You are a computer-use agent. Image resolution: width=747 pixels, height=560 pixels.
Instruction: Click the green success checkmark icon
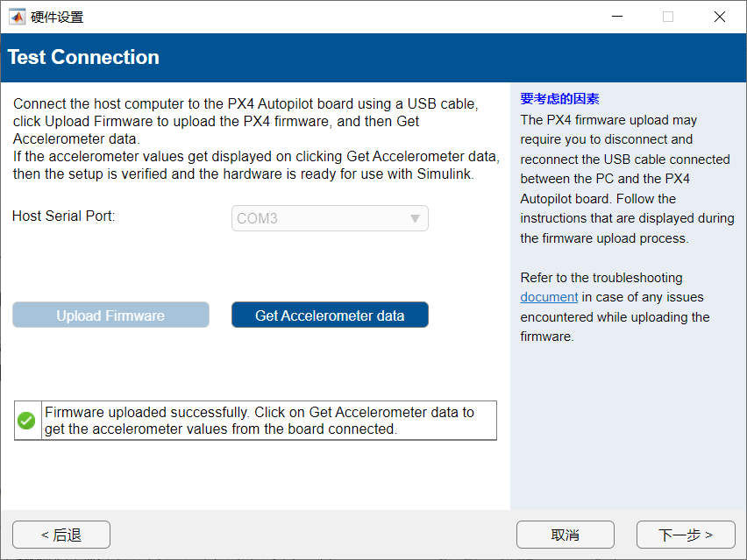click(26, 421)
